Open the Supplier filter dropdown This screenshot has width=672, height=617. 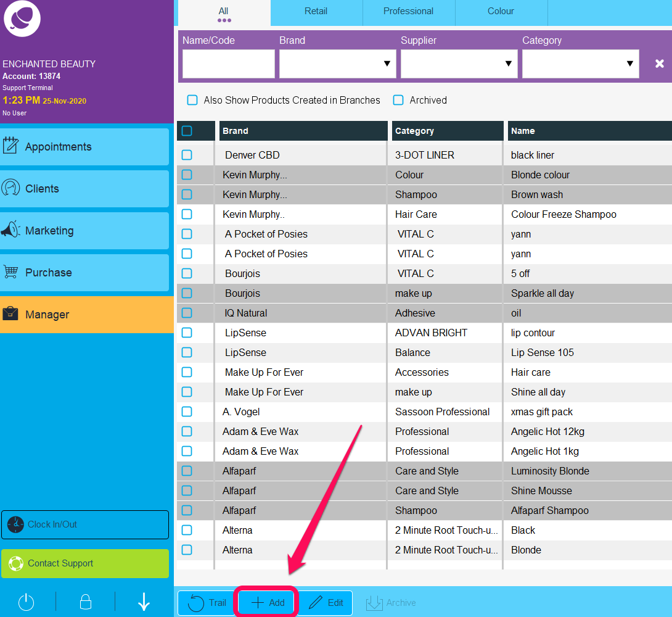(459, 64)
